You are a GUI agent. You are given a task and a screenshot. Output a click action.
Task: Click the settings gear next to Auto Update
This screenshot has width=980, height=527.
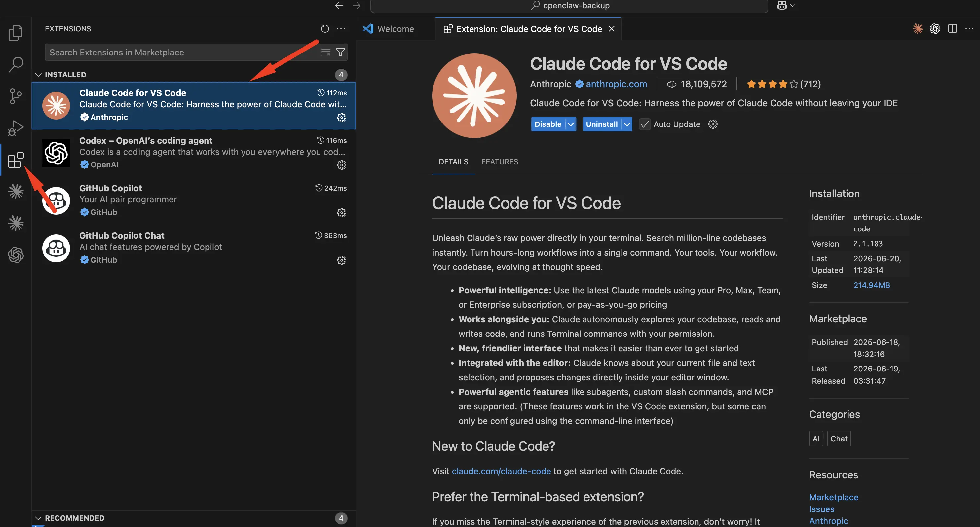[713, 124]
